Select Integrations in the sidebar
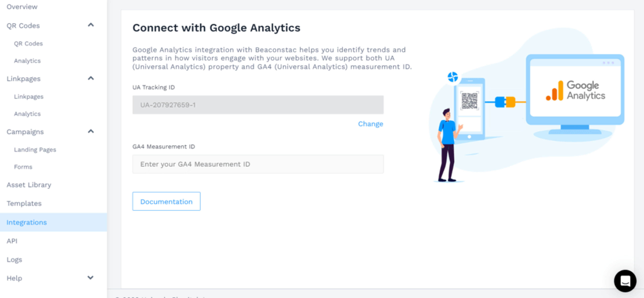644x298 pixels. coord(26,222)
